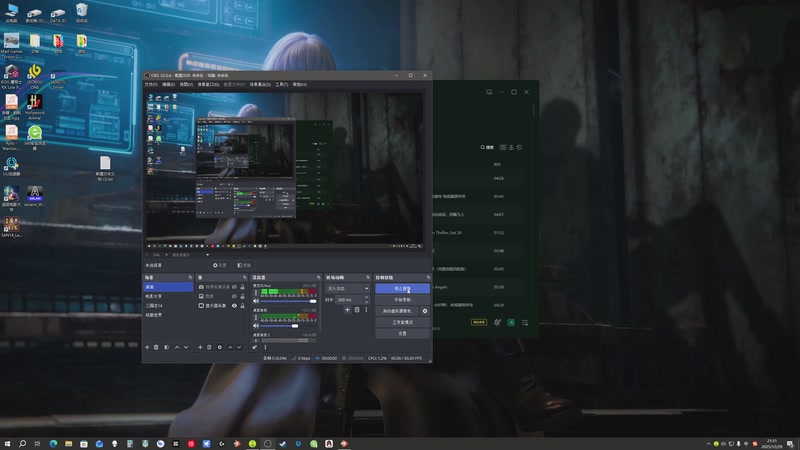Image resolution: width=800 pixels, height=450 pixels.
Task: Click the OBS preview canvas
Action: pyautogui.click(x=285, y=170)
